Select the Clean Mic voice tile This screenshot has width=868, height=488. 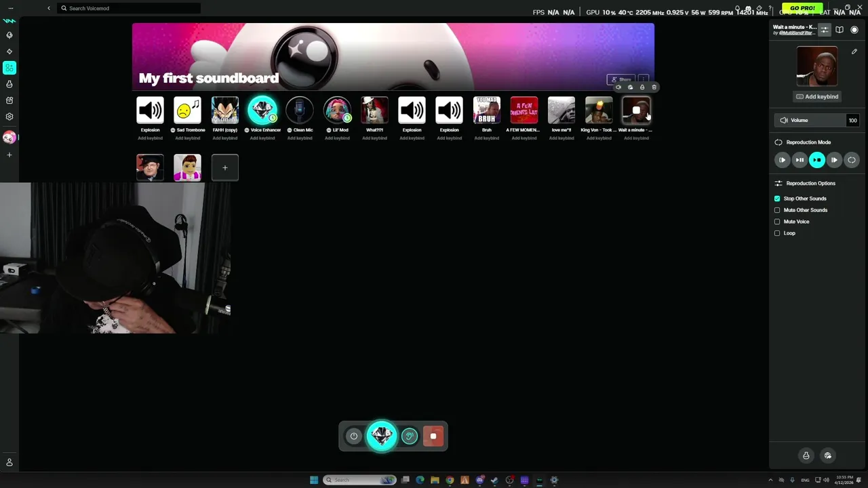click(x=299, y=110)
